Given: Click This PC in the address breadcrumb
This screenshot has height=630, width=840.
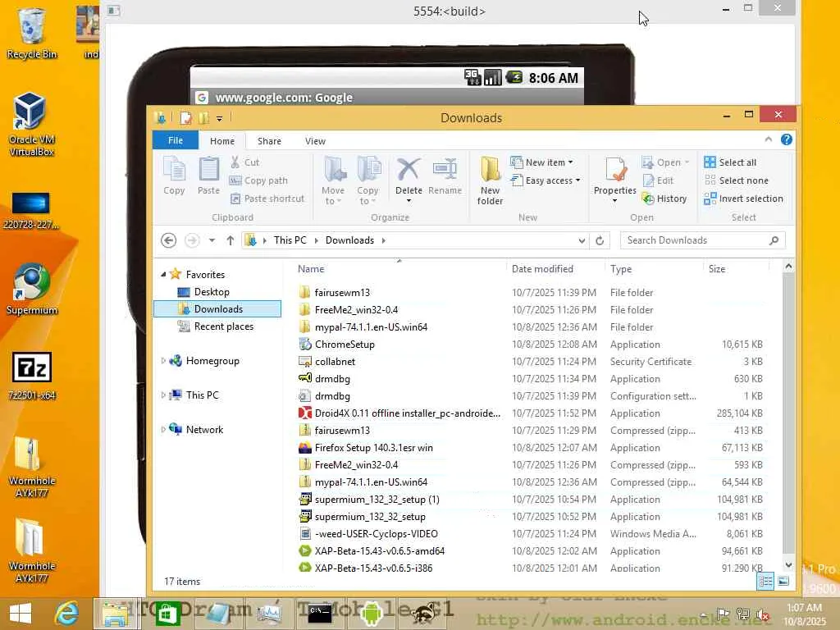Looking at the screenshot, I should [x=290, y=240].
